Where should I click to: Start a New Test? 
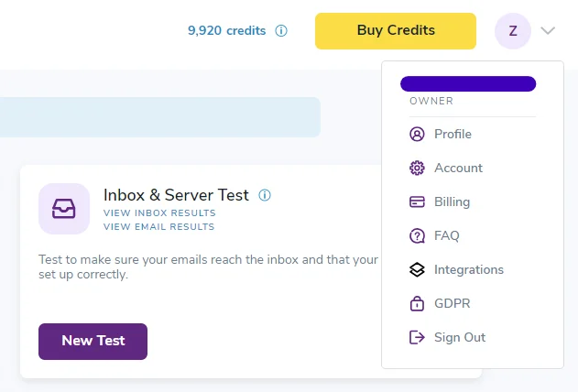pyautogui.click(x=93, y=342)
